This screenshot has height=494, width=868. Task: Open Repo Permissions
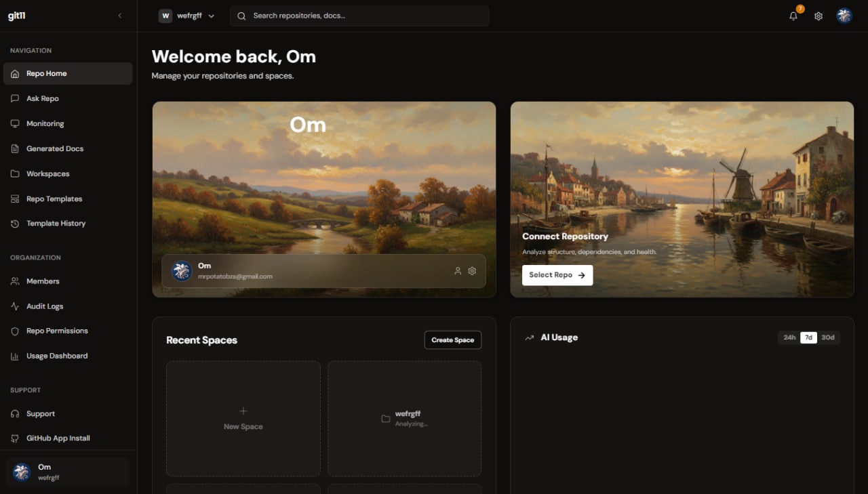(56, 331)
